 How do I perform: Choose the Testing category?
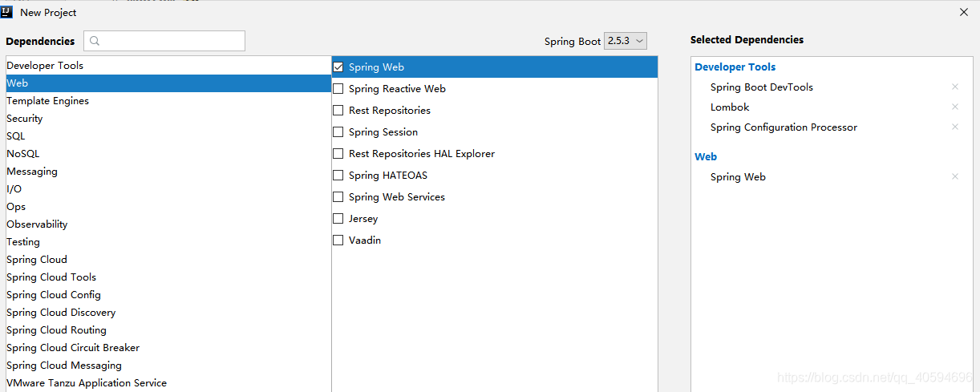coord(168,242)
